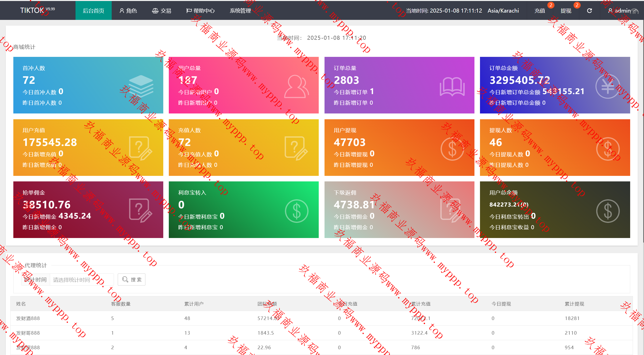Image resolution: width=644 pixels, height=355 pixels.
Task: Click the 搜索 button
Action: point(132,280)
